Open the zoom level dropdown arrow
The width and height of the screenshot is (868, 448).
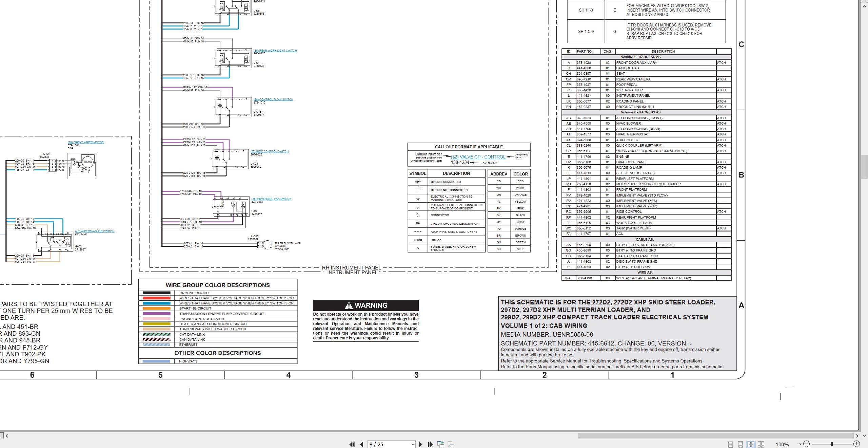coord(800,444)
